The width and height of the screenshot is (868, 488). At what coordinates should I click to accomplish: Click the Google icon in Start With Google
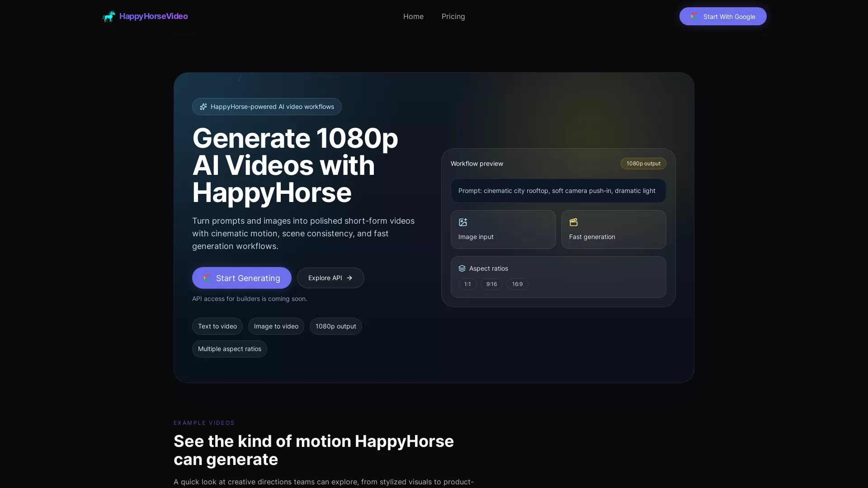[694, 16]
